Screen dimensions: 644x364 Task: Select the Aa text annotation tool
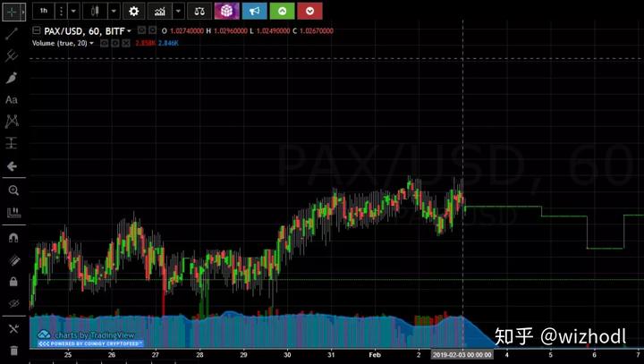tap(12, 100)
